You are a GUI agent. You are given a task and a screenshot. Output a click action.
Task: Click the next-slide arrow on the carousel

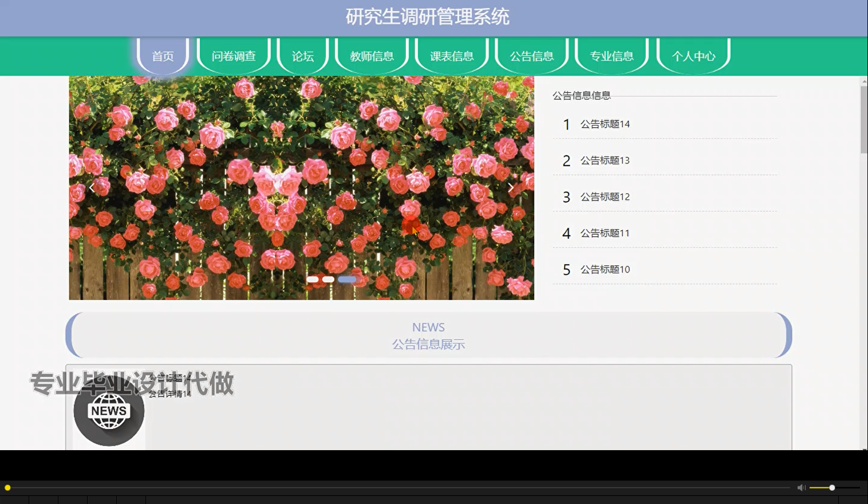(x=510, y=187)
